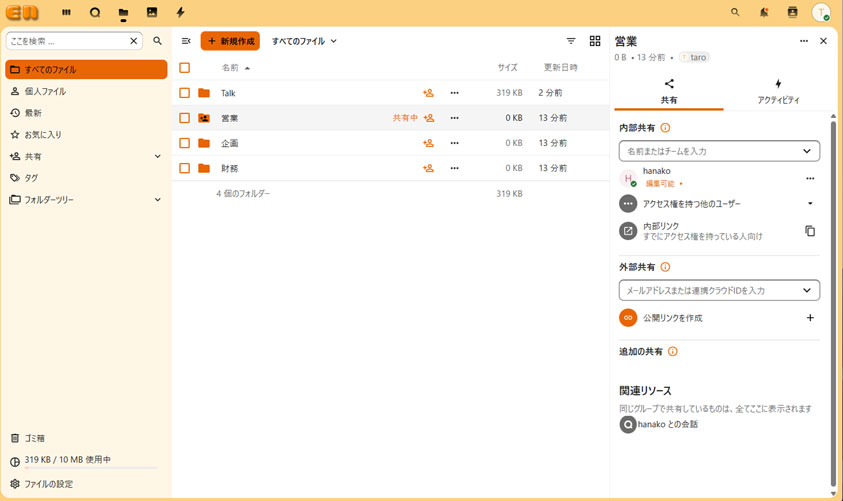The width and height of the screenshot is (843, 501).
Task: Expand フォルダーツリー in the sidebar
Action: pyautogui.click(x=157, y=200)
